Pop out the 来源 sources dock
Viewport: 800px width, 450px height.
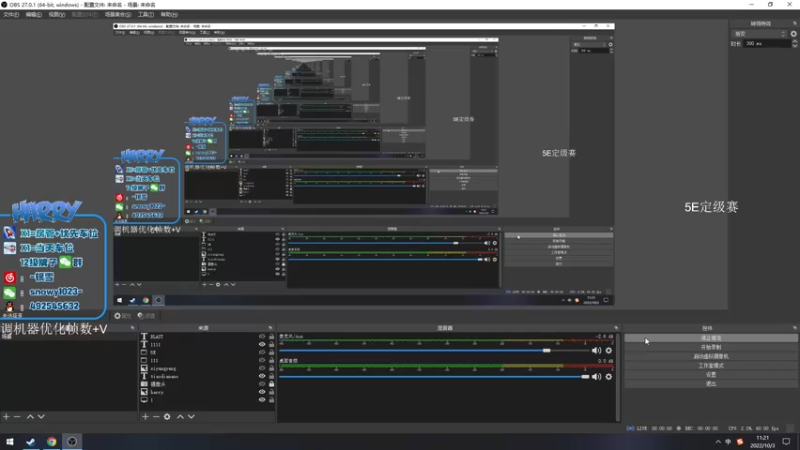pos(270,328)
